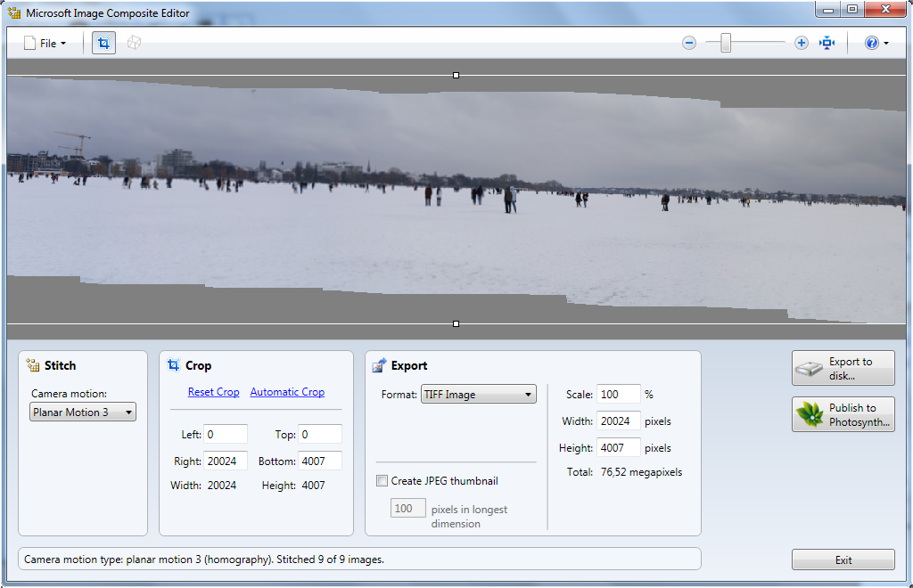The image size is (913, 588).
Task: Open the Camera motion dropdown
Action: (x=83, y=412)
